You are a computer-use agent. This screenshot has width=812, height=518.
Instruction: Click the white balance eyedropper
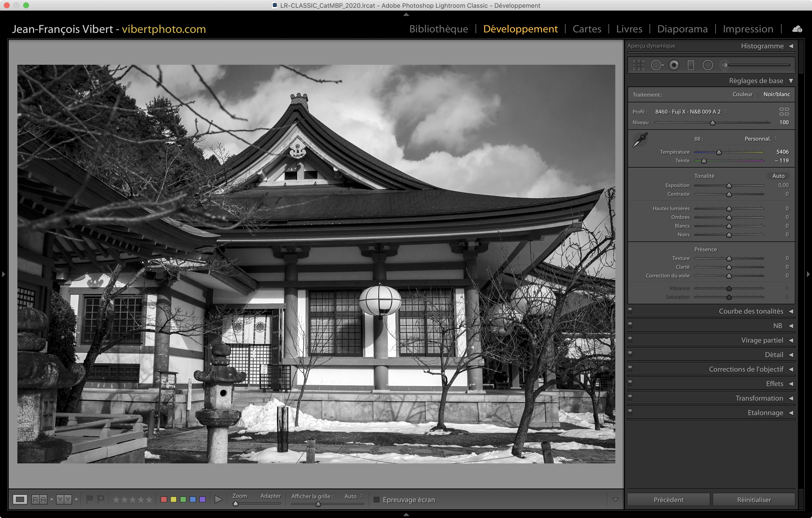point(640,139)
